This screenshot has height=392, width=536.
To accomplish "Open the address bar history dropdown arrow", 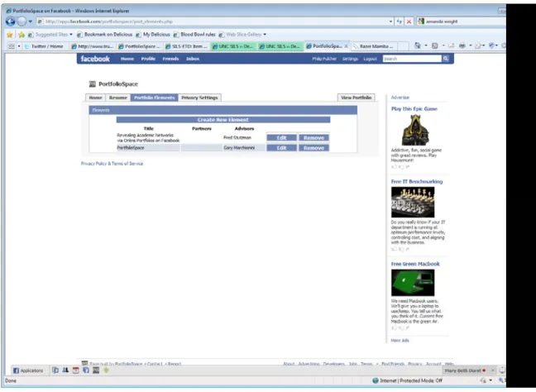I will pyautogui.click(x=390, y=22).
